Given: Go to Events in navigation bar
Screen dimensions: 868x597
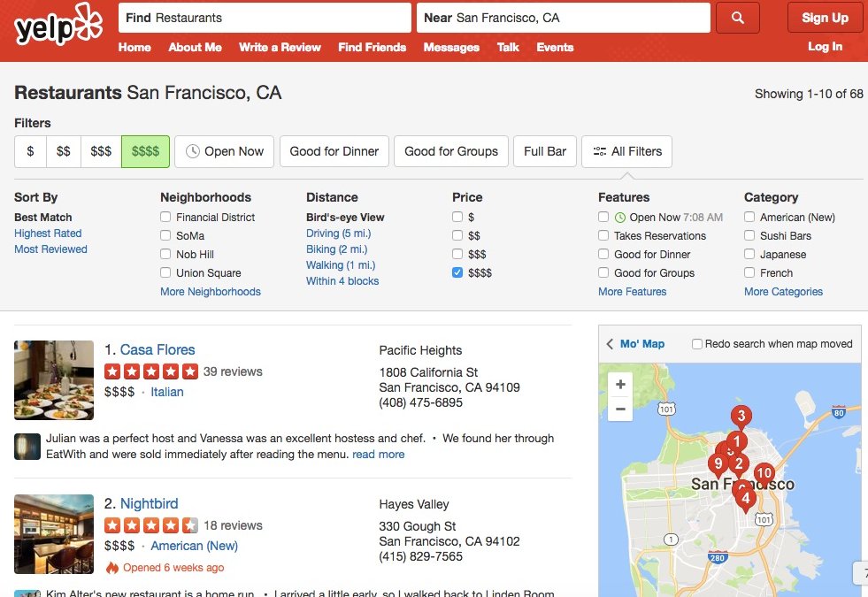Looking at the screenshot, I should [555, 48].
